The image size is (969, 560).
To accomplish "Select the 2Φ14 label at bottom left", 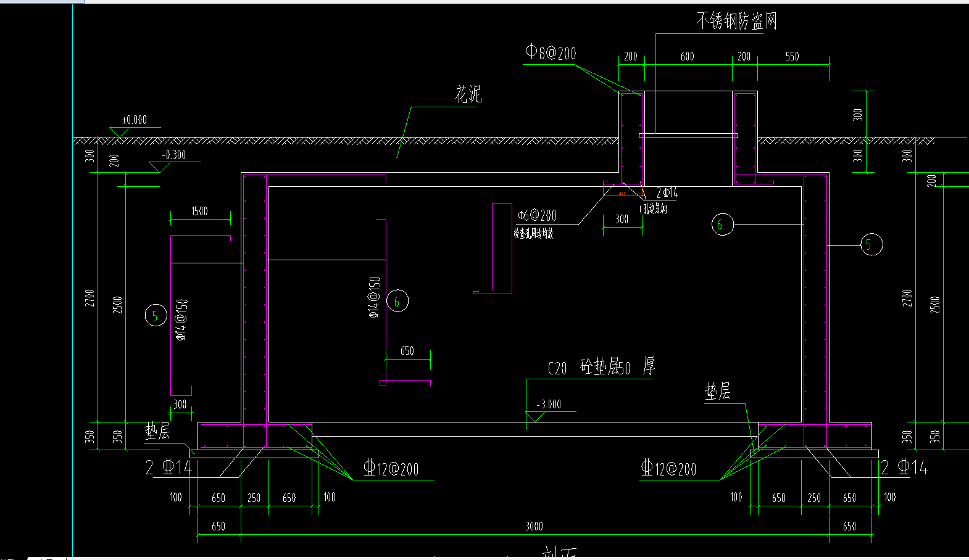I will [169, 467].
